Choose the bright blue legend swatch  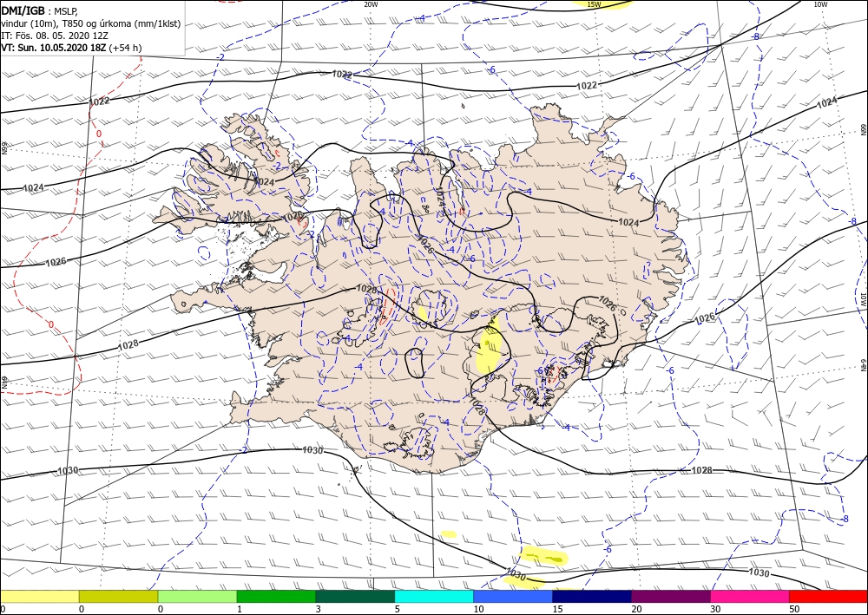tap(513, 596)
